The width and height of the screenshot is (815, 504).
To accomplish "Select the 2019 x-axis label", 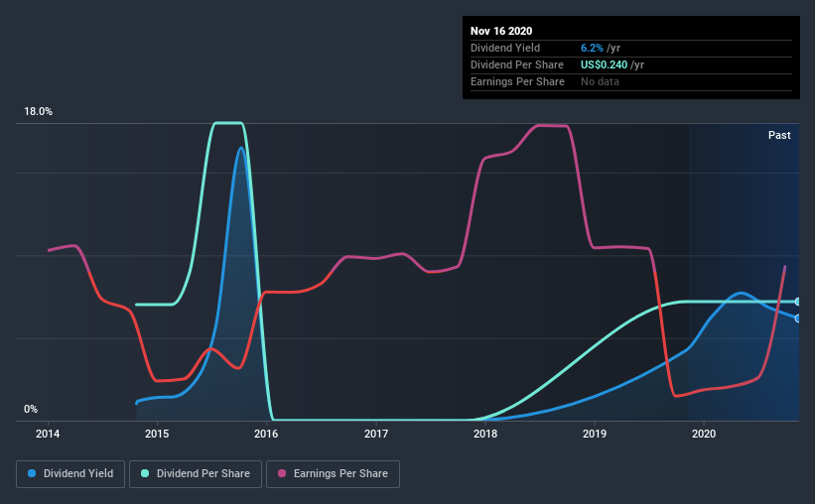I will (x=595, y=434).
